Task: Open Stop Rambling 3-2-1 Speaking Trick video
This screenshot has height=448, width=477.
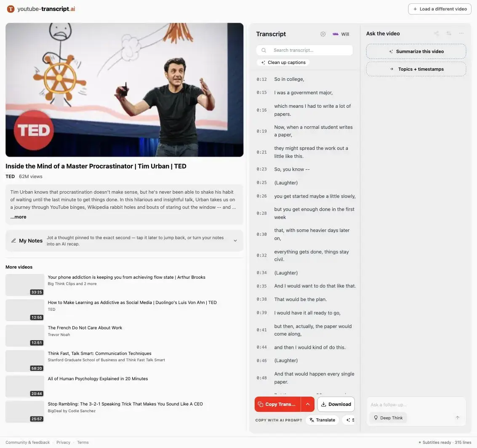Action: coord(125,404)
